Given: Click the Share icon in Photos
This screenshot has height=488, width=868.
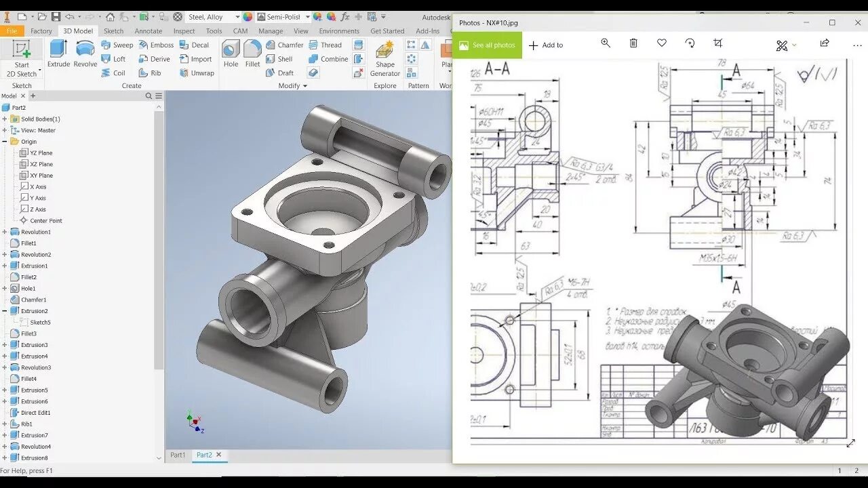Looking at the screenshot, I should point(825,43).
